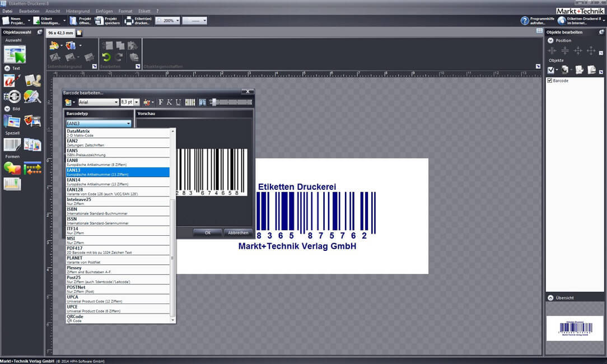
Task: Click the OK button
Action: (x=208, y=233)
